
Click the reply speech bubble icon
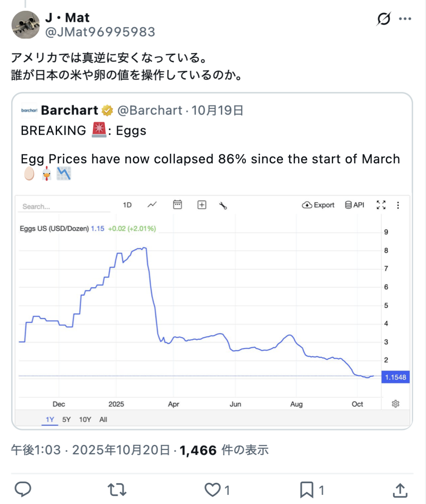23,489
